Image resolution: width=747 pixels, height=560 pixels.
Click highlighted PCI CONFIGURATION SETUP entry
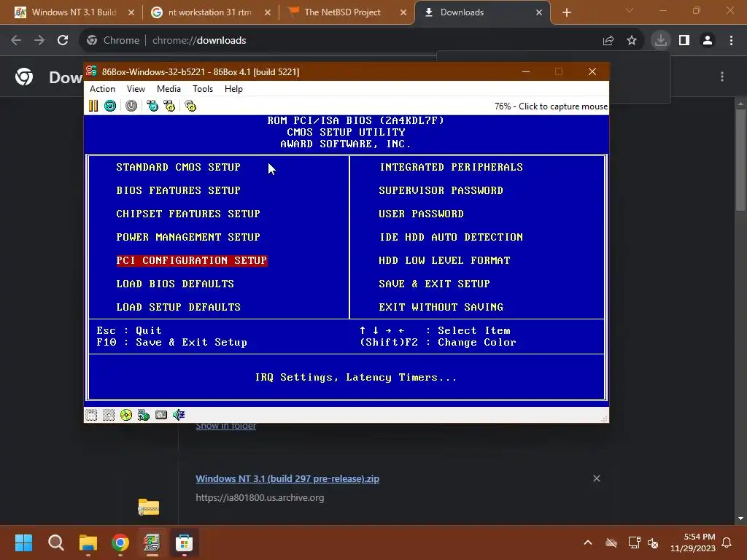pos(192,260)
